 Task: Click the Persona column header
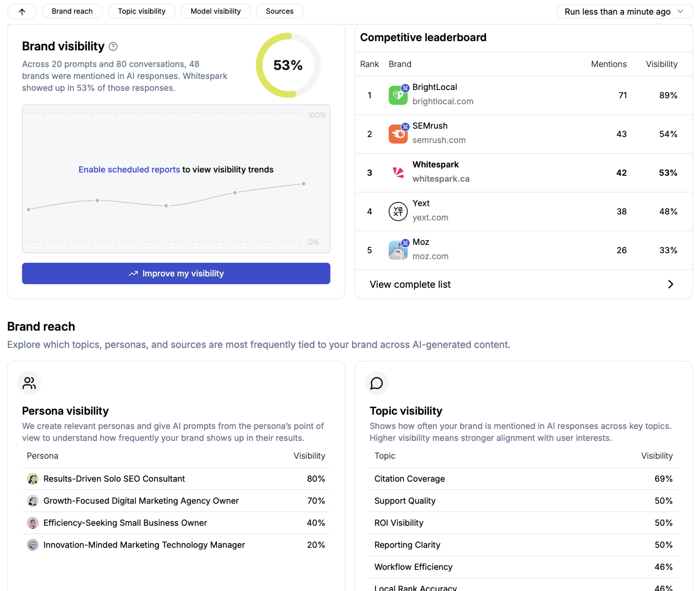point(42,456)
